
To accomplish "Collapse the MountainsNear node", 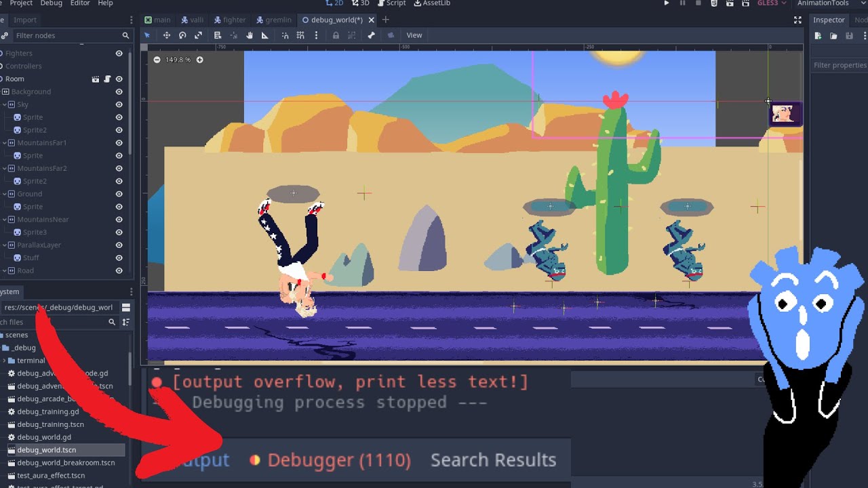I will click(4, 220).
